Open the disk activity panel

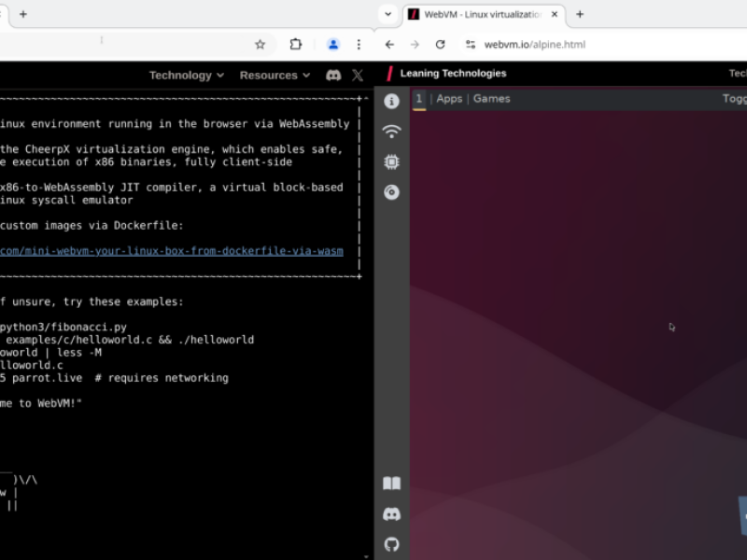(391, 192)
